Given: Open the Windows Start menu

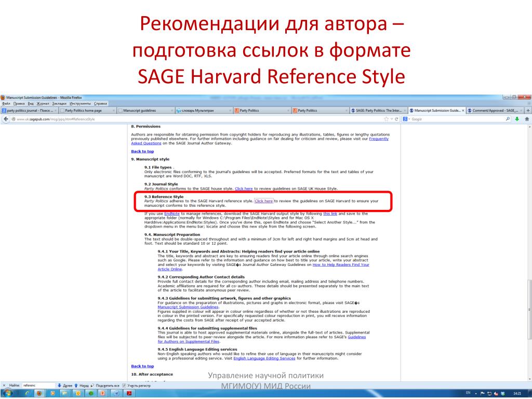Looking at the screenshot, I should pos(7,393).
